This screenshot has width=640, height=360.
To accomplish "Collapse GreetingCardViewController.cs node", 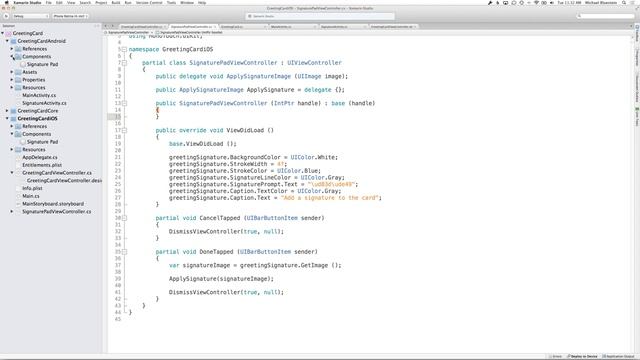I will 12,173.
